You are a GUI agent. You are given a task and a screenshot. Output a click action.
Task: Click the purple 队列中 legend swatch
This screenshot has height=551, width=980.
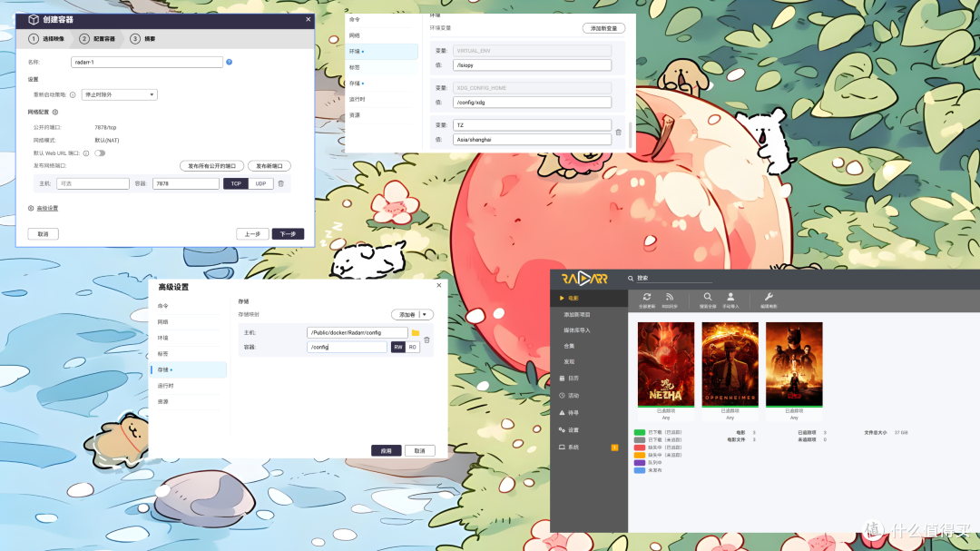coord(640,463)
